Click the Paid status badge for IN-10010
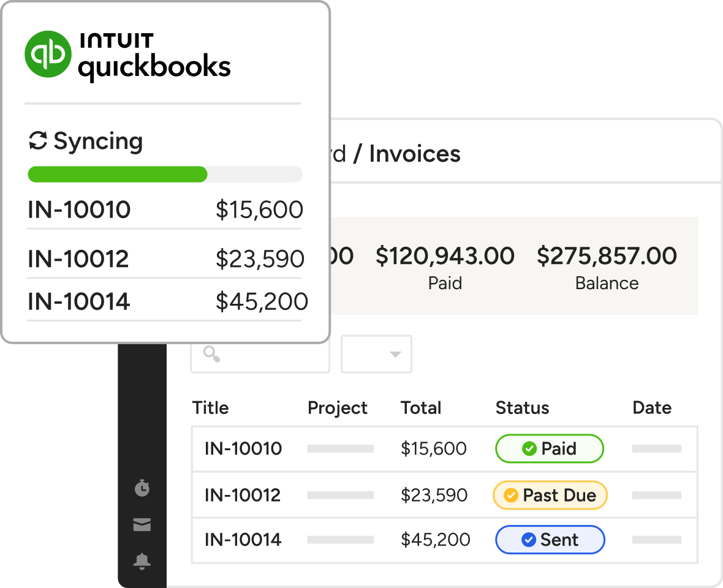Screen dimensions: 723x588 tap(549, 448)
